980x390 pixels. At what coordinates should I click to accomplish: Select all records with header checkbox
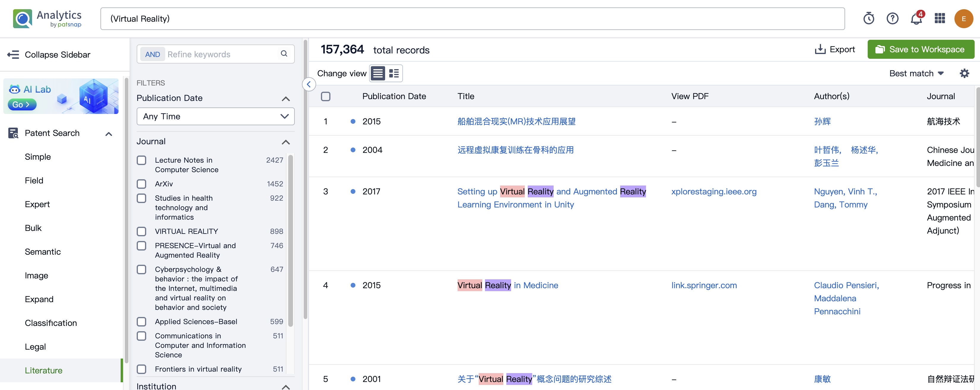coord(326,96)
